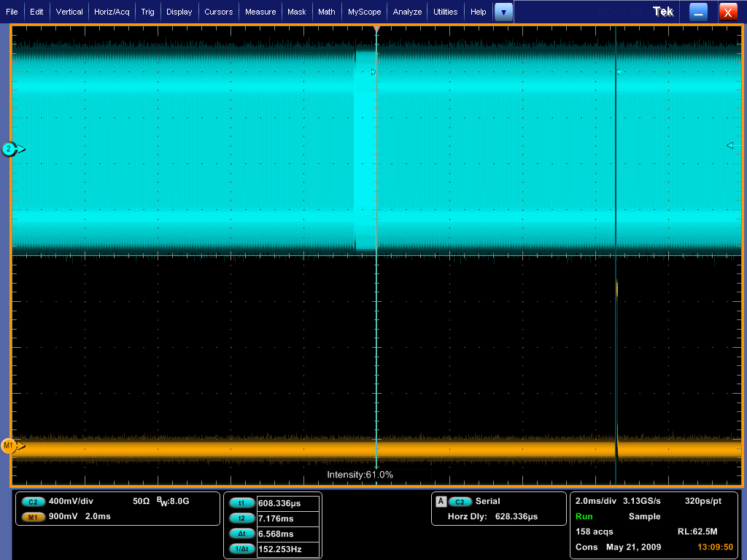Screen dimensions: 747x560
Task: Click the M1 math badge in readout
Action: 33,518
